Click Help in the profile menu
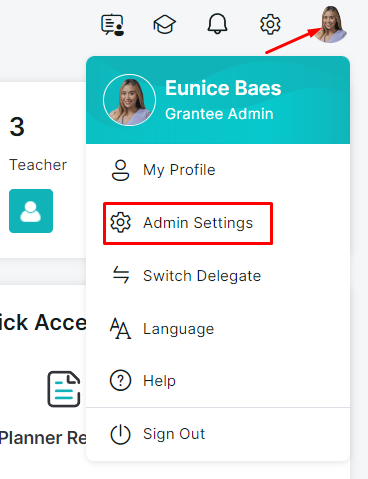 point(218,381)
